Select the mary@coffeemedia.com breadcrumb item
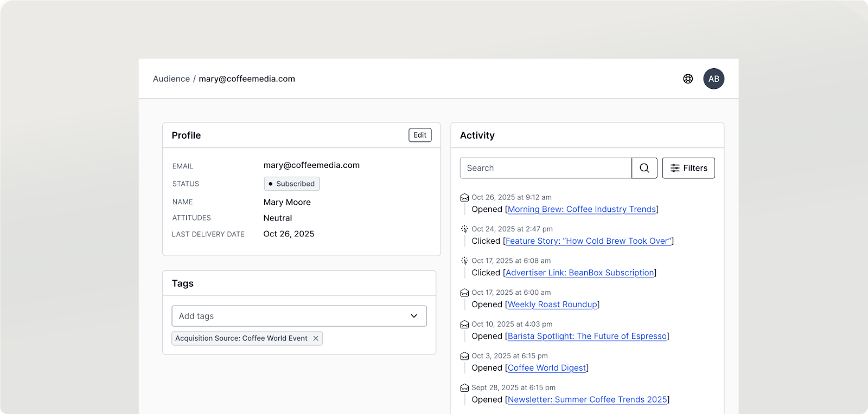The image size is (868, 414). point(247,79)
